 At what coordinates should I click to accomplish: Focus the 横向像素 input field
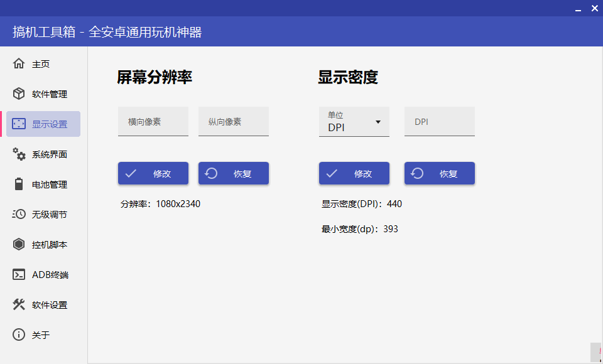[x=153, y=122]
